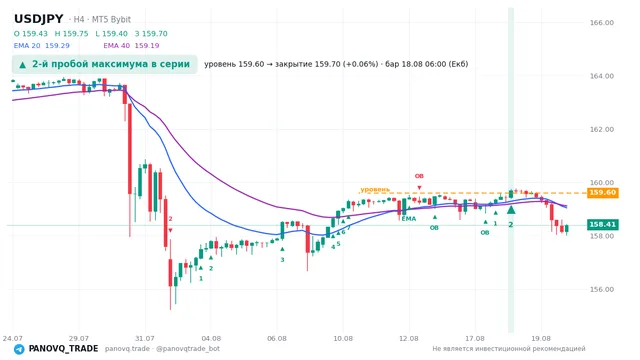640x360 pixels.
Task: Click the 162.00 price axis label
Action: (602, 129)
